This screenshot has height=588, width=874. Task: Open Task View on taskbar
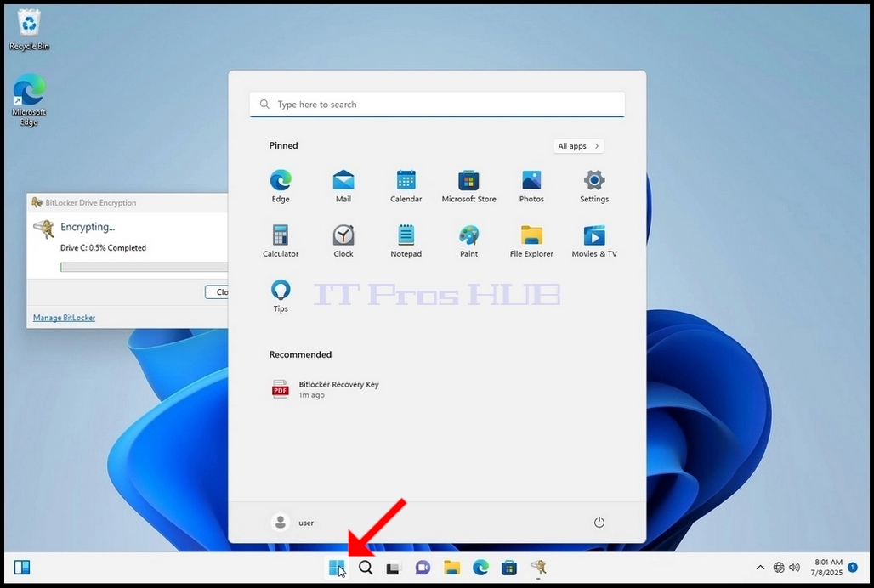(x=394, y=568)
